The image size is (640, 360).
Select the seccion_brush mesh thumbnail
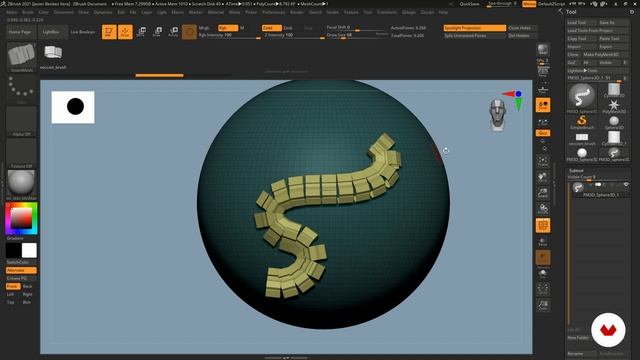(53, 56)
